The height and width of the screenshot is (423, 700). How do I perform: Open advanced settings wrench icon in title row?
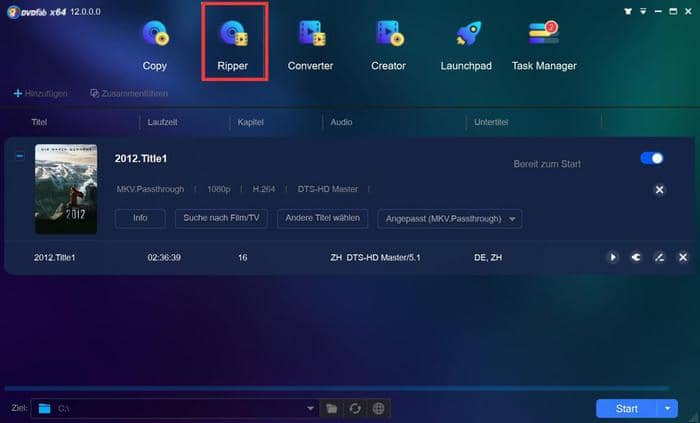click(x=636, y=257)
